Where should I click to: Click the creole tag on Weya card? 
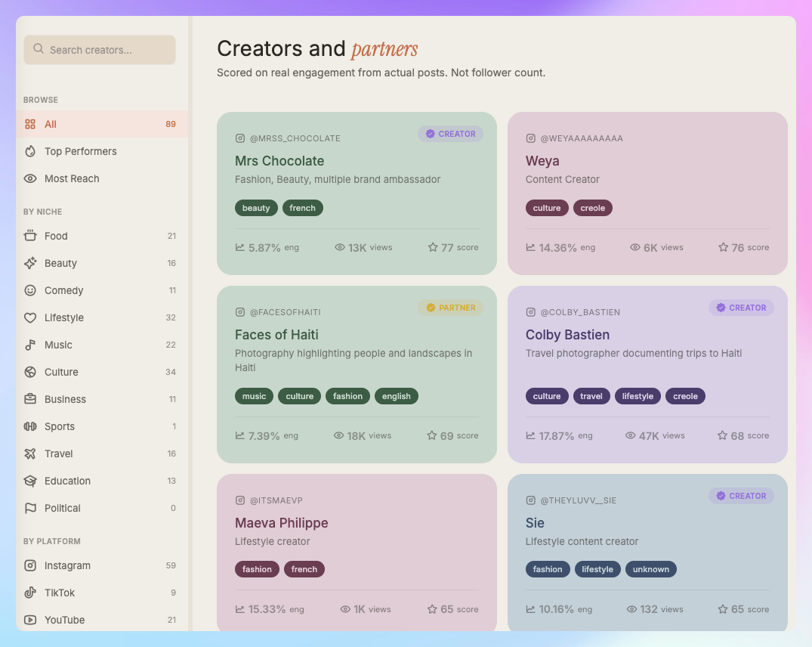[x=592, y=209]
